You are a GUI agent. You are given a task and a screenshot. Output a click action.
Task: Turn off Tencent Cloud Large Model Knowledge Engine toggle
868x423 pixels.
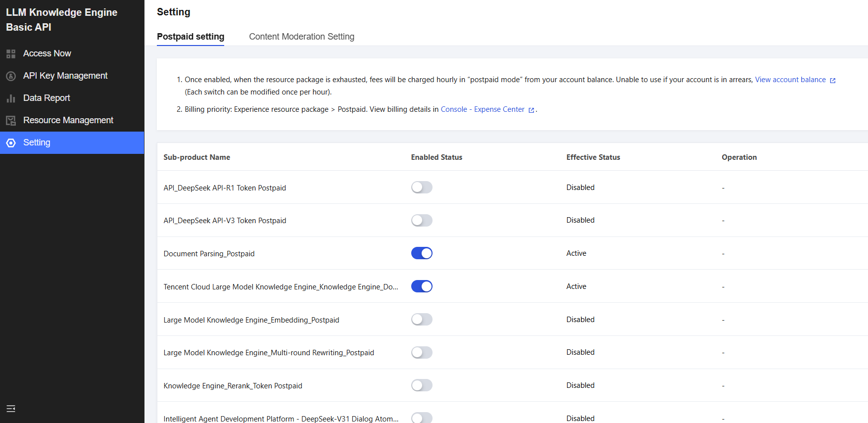(422, 286)
